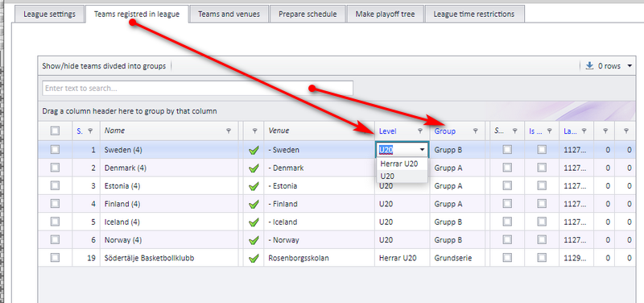Viewport: 644px width, 303px height.
Task: Select the Iceland (4) name cell
Action: click(169, 222)
